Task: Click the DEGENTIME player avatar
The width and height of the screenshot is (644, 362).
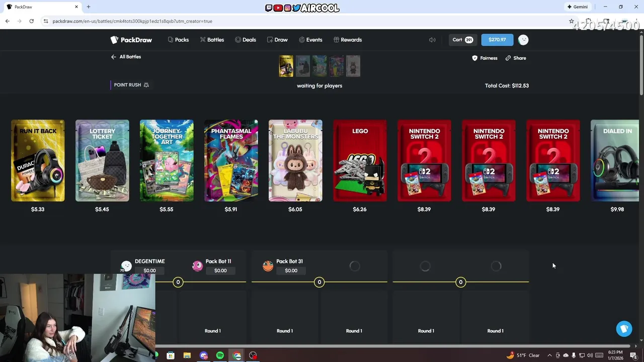Action: (x=126, y=265)
